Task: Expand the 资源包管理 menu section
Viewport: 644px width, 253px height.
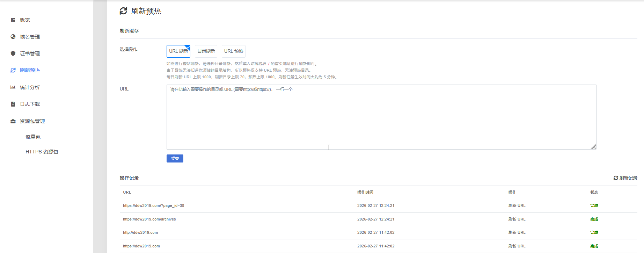Action: 32,121
